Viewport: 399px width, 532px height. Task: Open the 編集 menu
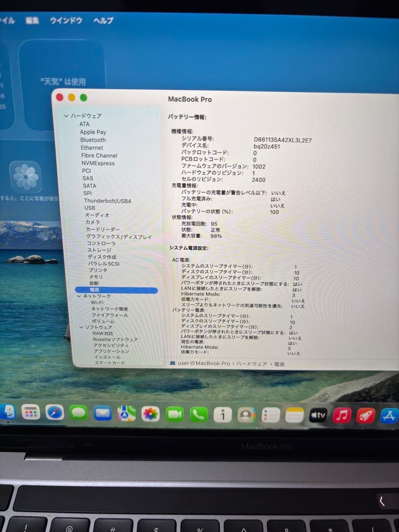click(32, 20)
